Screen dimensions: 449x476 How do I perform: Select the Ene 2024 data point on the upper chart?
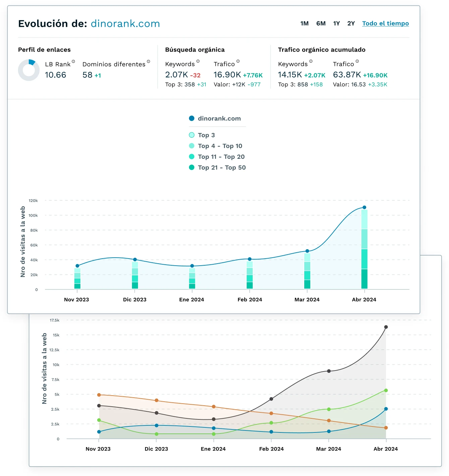[192, 266]
